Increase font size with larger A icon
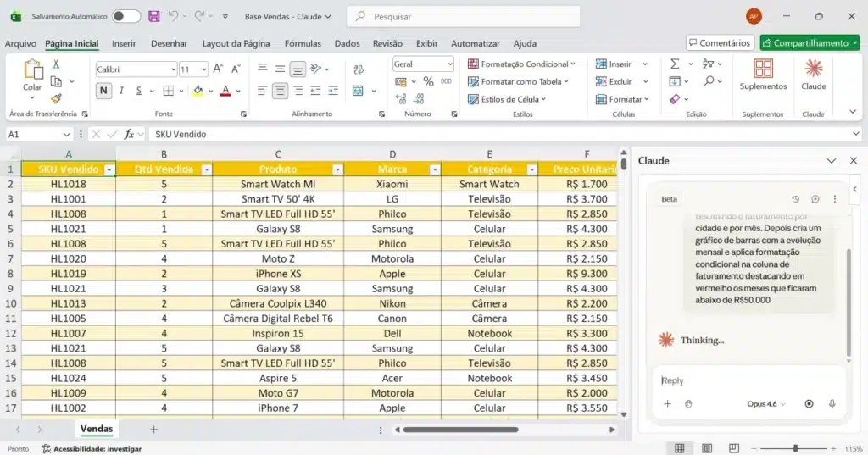The image size is (868, 455). point(218,69)
